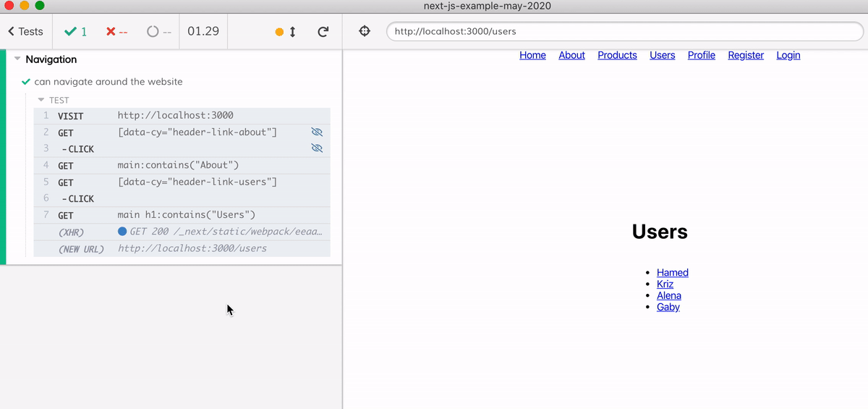The image size is (868, 409).
Task: Click the failed tests red X counter
Action: coord(116,32)
